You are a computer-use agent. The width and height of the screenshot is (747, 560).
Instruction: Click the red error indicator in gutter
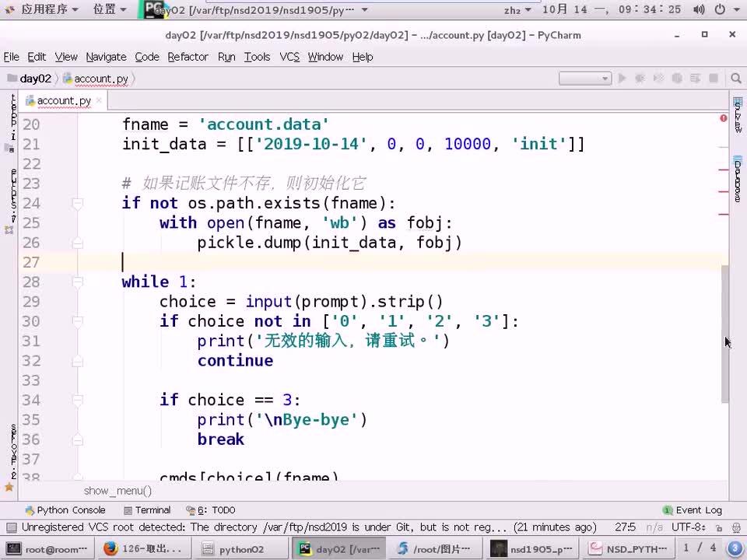[x=723, y=117]
